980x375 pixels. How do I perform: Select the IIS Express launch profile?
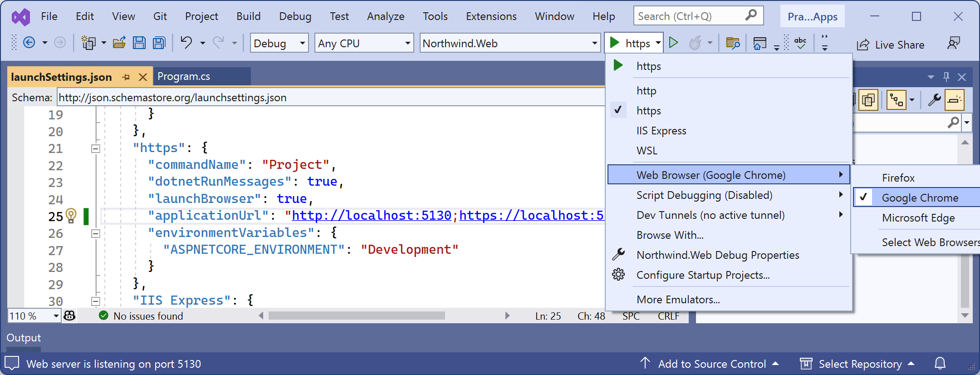729,130
